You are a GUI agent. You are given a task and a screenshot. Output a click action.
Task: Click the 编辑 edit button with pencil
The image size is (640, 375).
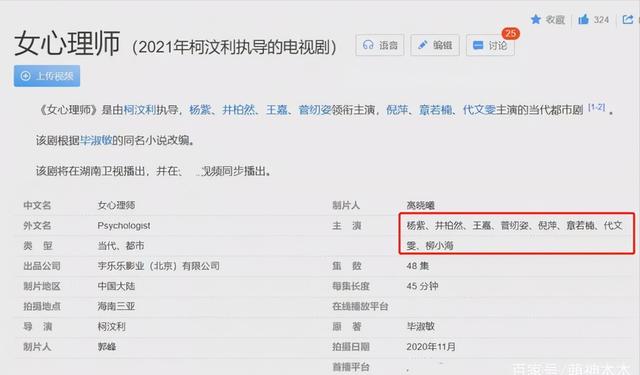pos(435,45)
